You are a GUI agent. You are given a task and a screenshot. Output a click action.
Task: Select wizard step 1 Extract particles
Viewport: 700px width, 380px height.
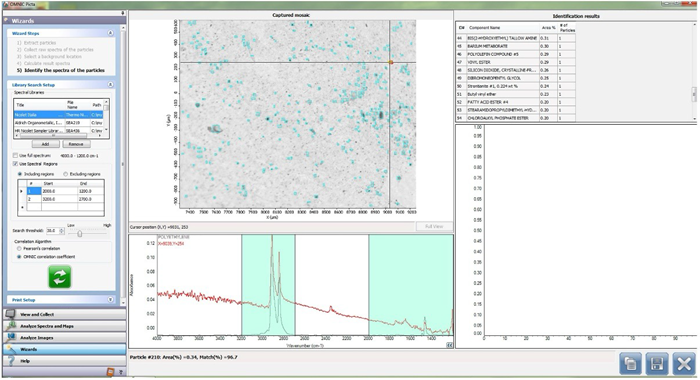click(x=36, y=43)
